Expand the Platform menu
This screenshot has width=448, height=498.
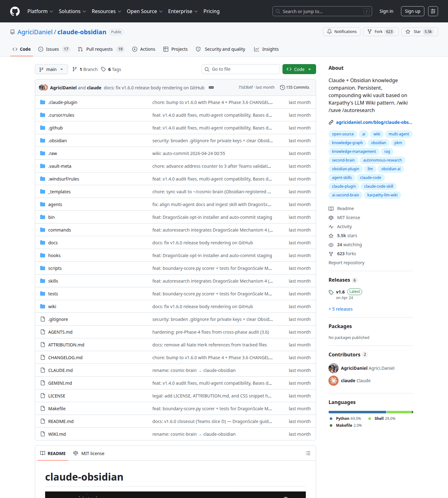click(40, 11)
